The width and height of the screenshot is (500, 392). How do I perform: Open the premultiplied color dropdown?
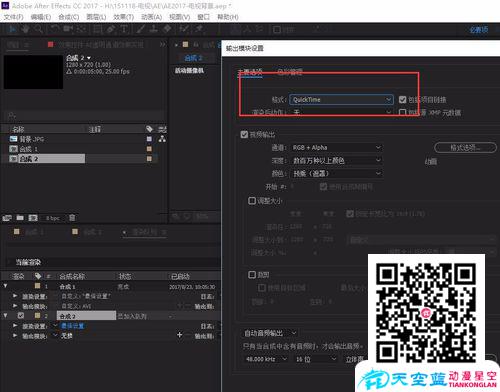pos(337,173)
